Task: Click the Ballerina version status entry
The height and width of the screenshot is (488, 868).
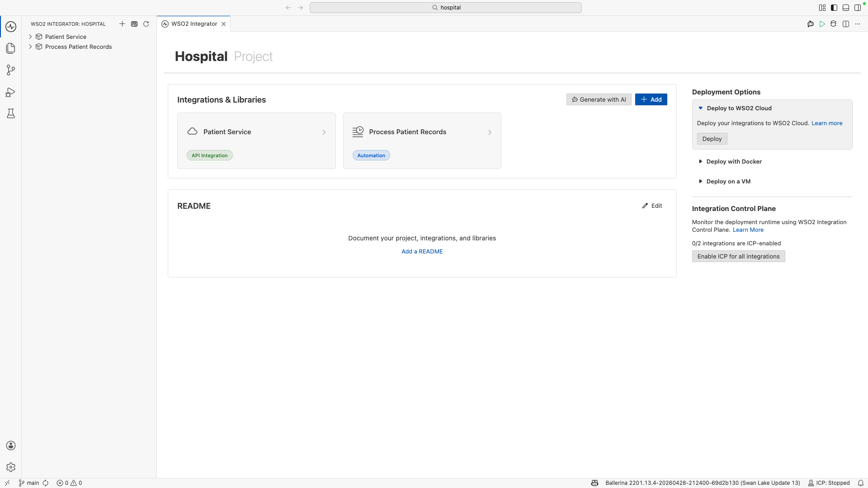Action: pyautogui.click(x=703, y=483)
